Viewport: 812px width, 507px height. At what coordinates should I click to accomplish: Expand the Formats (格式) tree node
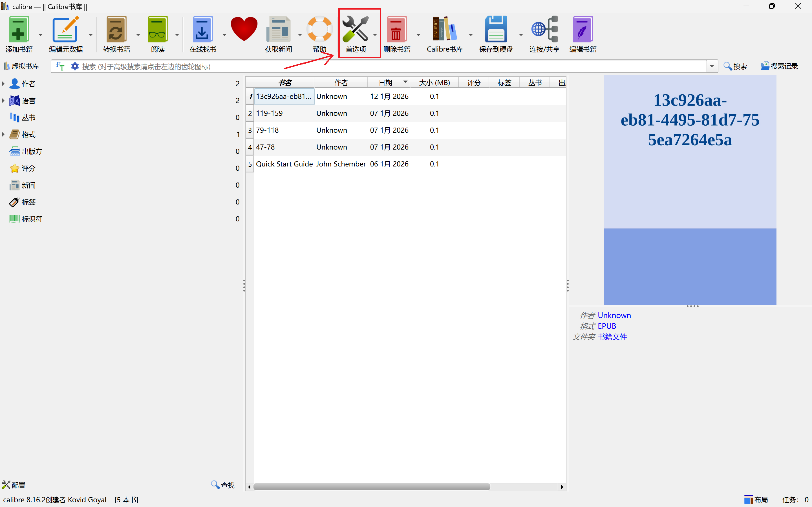[x=3, y=134]
